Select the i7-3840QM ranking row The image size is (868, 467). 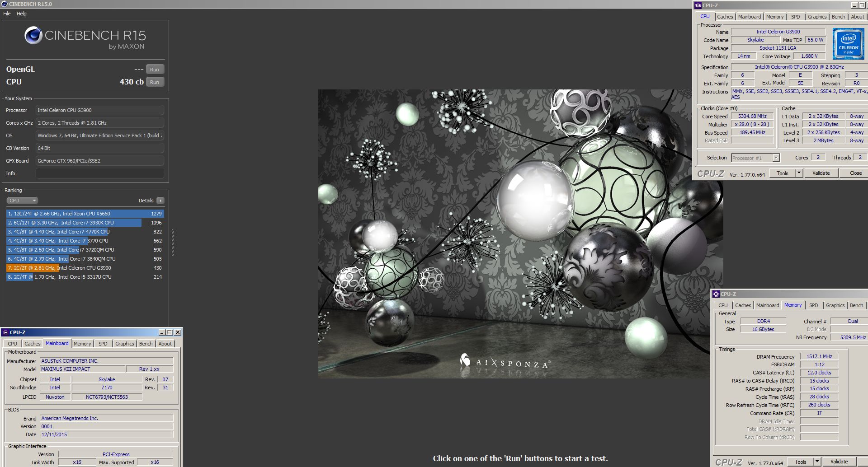tap(85, 259)
